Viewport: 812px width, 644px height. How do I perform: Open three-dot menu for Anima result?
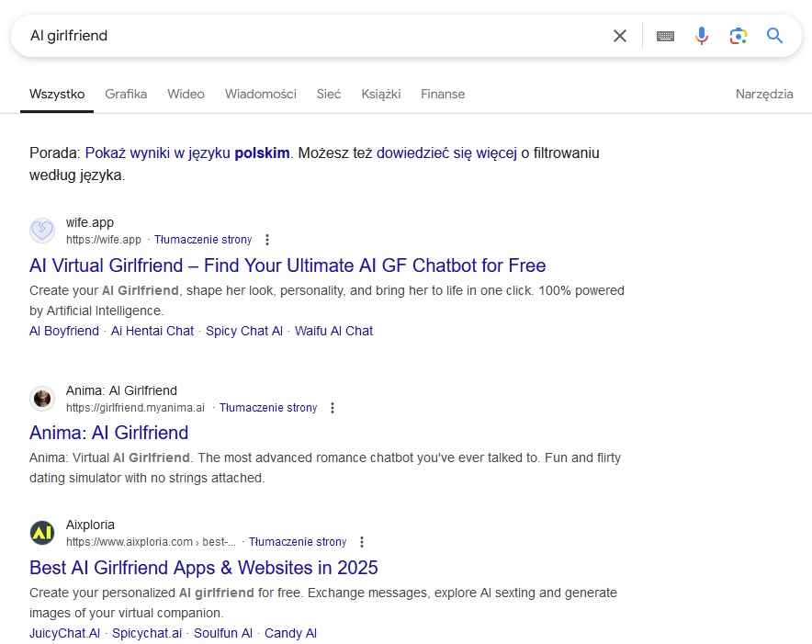[x=333, y=408]
